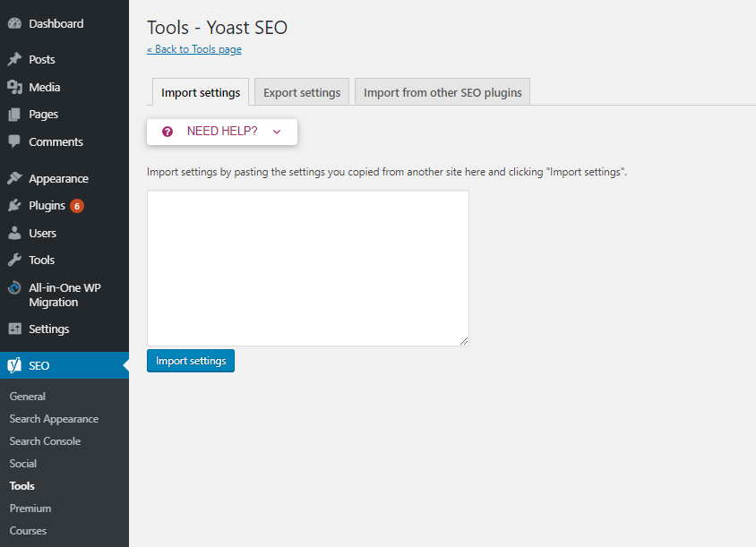Go to SEO Courses submenu
756x547 pixels.
click(x=28, y=531)
